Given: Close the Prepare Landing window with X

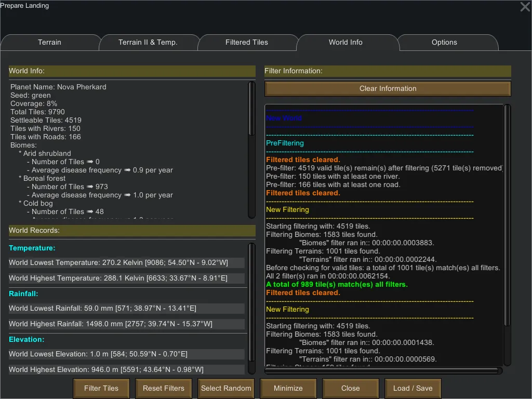Looking at the screenshot, I should [525, 7].
